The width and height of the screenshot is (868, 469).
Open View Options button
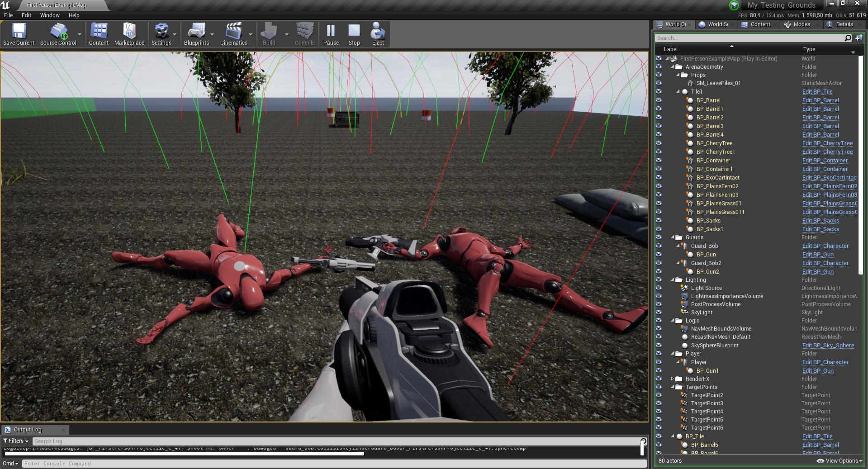(840, 461)
